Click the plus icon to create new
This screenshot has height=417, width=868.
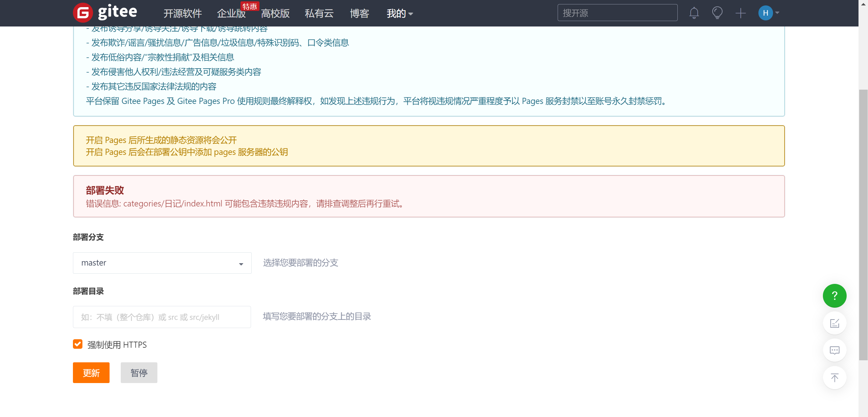[740, 13]
